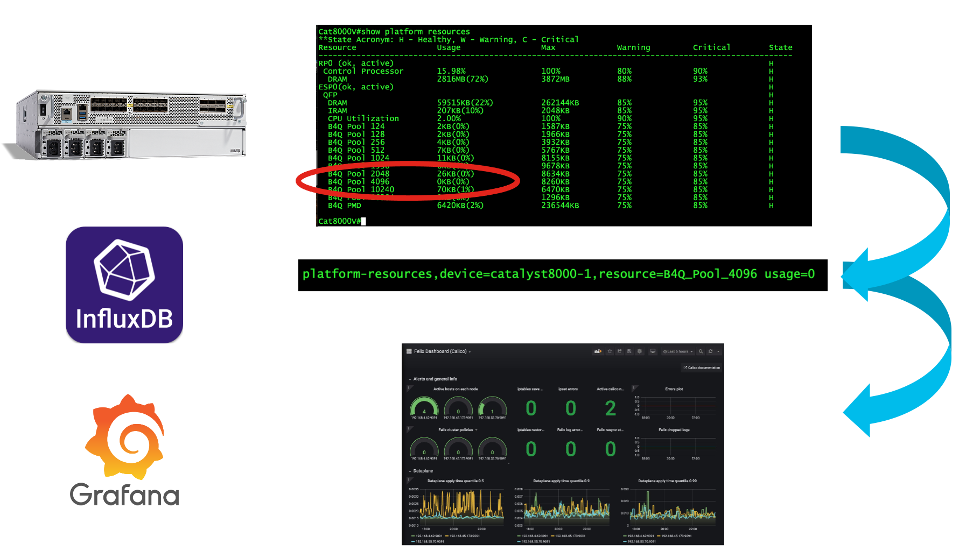
Task: Click the 'B4Q Pool 2048' row in terminal
Action: click(x=550, y=174)
